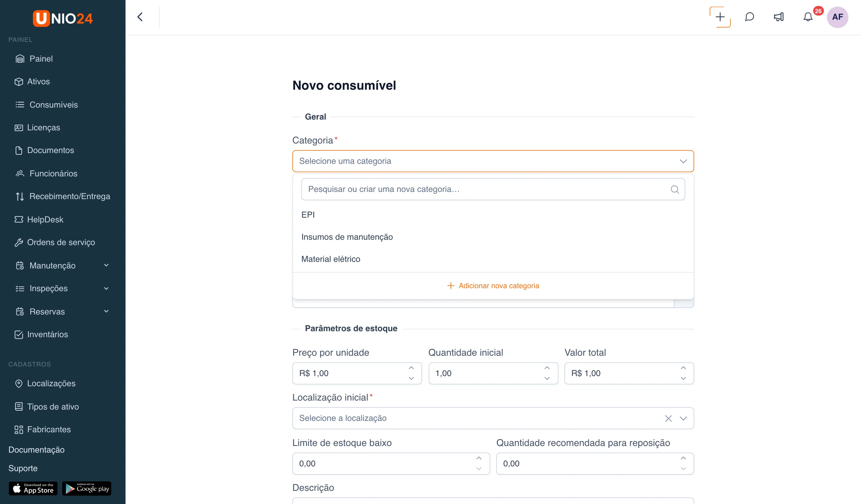Select Insumos de manutenção option

pyautogui.click(x=493, y=237)
